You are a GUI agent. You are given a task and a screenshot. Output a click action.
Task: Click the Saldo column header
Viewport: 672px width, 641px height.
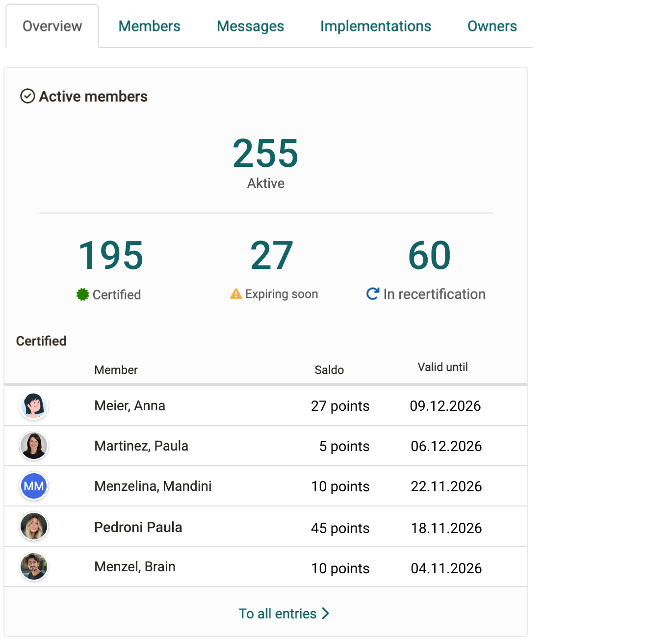tap(329, 370)
